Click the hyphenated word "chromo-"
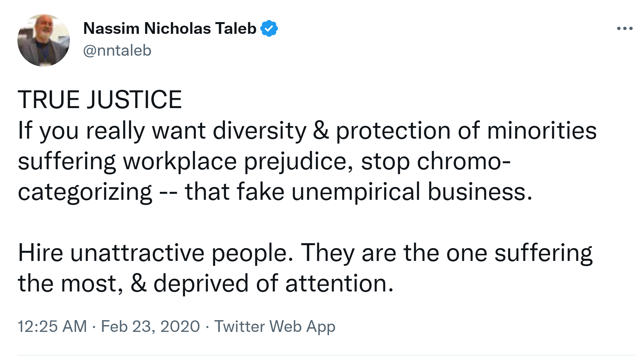Screen dimensions: 644x363 pos(464,162)
